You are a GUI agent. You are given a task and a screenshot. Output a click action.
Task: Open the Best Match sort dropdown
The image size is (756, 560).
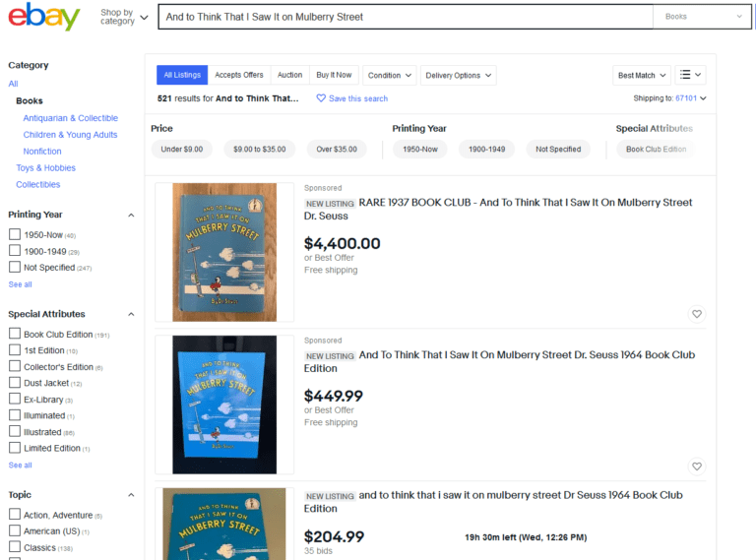point(641,75)
